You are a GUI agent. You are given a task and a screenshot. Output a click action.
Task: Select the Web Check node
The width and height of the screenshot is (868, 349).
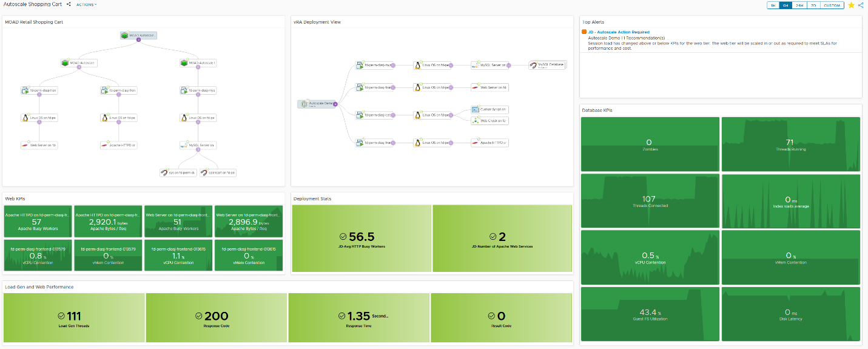point(490,121)
